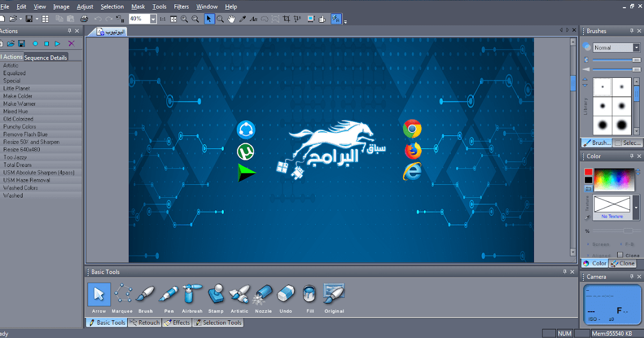Select the eyedropper tool in toolbar
644x338 pixels.
click(243, 19)
